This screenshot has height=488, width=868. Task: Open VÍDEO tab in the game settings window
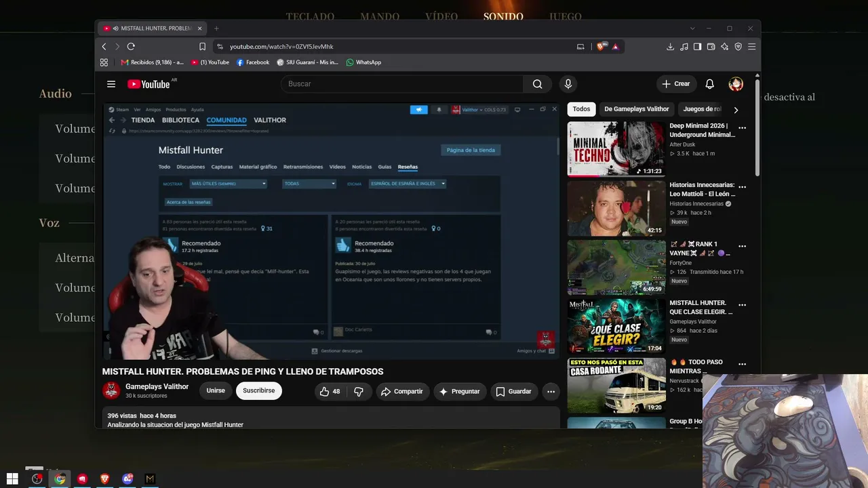tap(441, 16)
